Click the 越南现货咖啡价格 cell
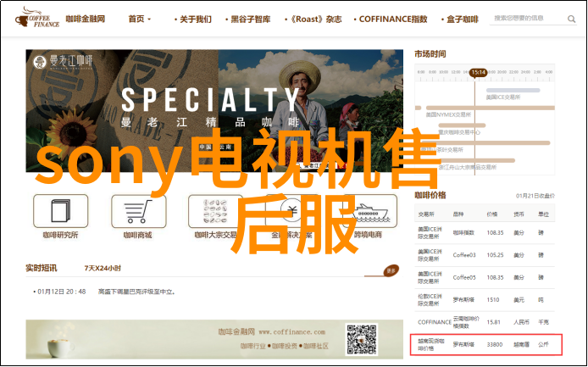Viewport: 588px width, 367px height. (x=431, y=344)
